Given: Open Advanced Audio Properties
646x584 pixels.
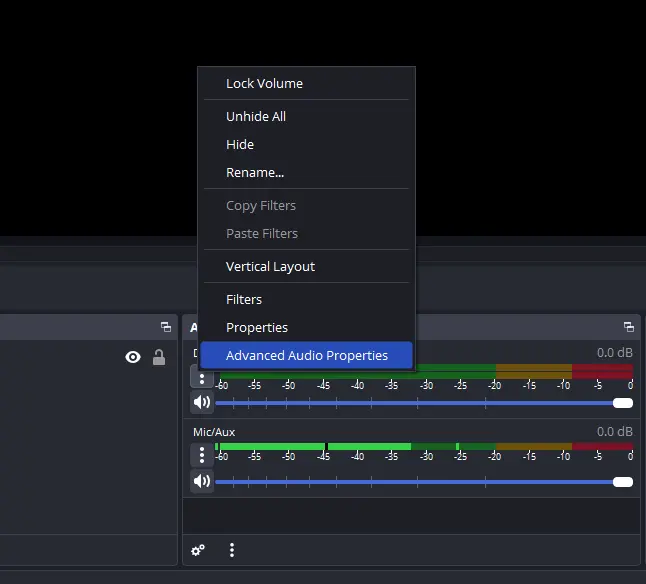Looking at the screenshot, I should click(306, 355).
